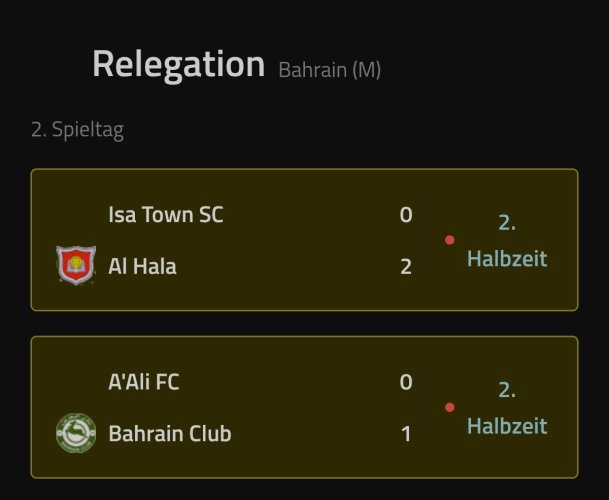The width and height of the screenshot is (609, 500).
Task: Click the Bahrain Club green crest icon
Action: pyautogui.click(x=76, y=433)
